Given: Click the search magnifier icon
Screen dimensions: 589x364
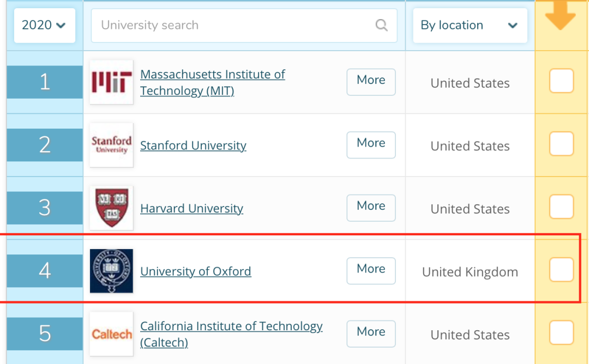Looking at the screenshot, I should tap(381, 25).
